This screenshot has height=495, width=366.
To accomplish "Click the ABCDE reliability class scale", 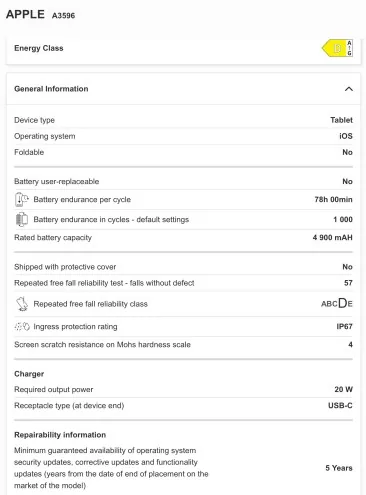I will (337, 303).
